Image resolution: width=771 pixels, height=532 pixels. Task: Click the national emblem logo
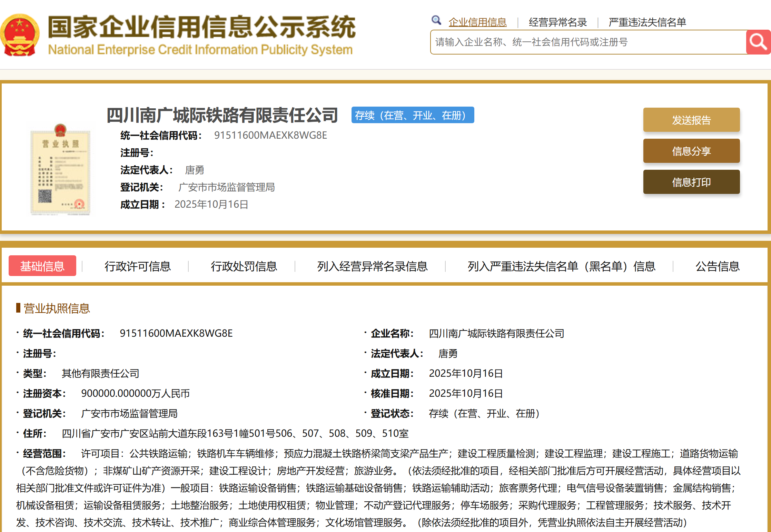pos(20,35)
